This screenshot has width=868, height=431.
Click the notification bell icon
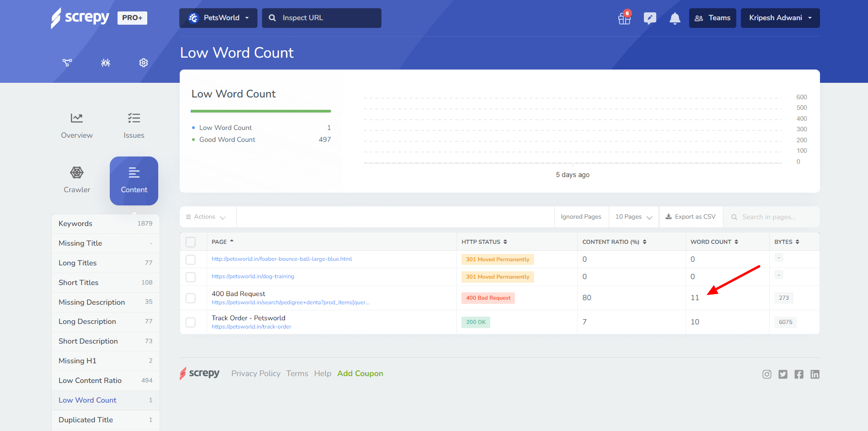coord(675,18)
